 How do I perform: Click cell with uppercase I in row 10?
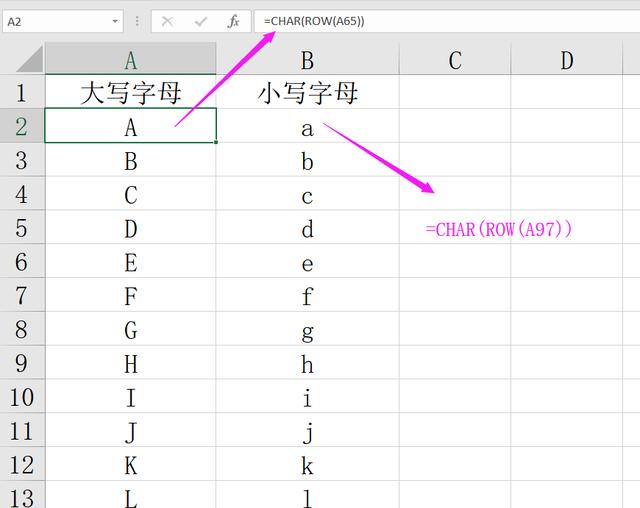(x=131, y=397)
